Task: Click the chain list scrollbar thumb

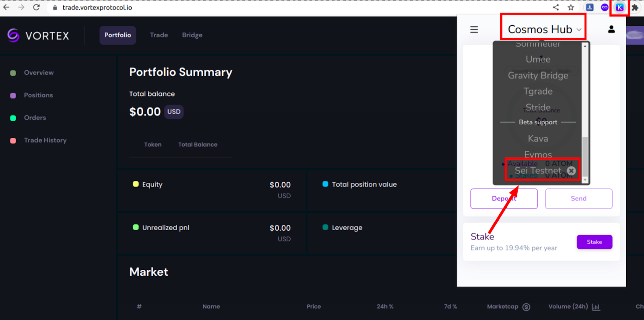Action: (585, 156)
